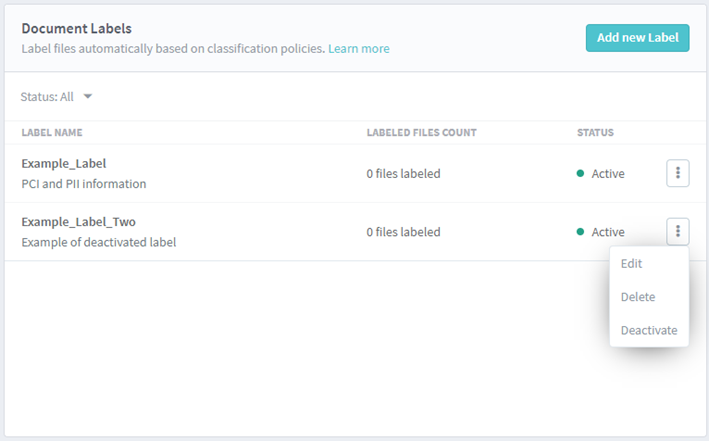
Task: Click green status dot on Example_Label_Two row
Action: [x=580, y=232]
